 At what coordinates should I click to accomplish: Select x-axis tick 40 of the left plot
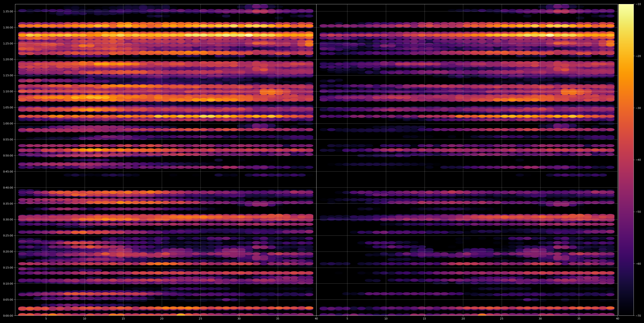[x=316, y=319]
